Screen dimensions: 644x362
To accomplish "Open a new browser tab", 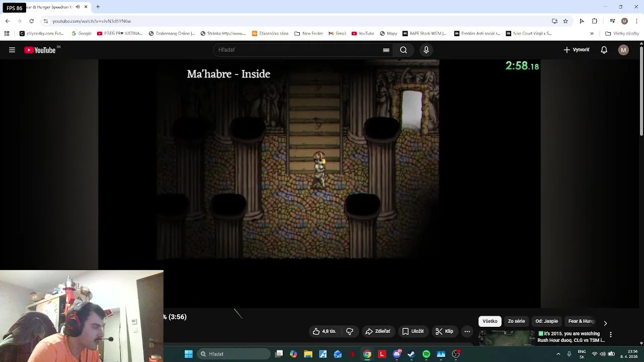I will [98, 7].
